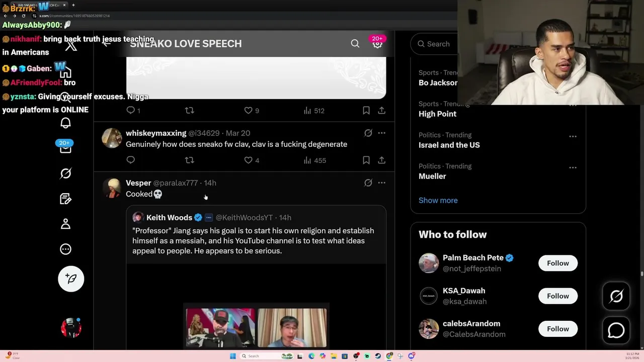The height and width of the screenshot is (362, 644).
Task: Open more options for High Point trend
Action: (573, 105)
